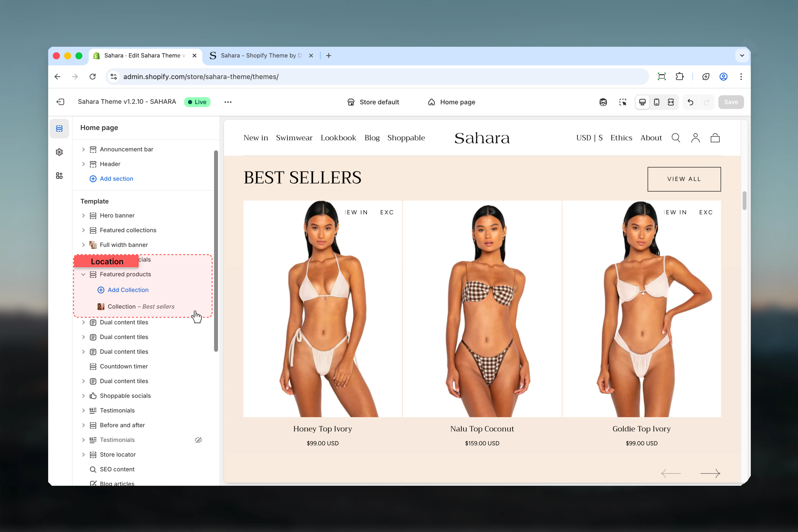This screenshot has width=798, height=532.
Task: Open Chrome profile avatar icon
Action: coord(723,77)
